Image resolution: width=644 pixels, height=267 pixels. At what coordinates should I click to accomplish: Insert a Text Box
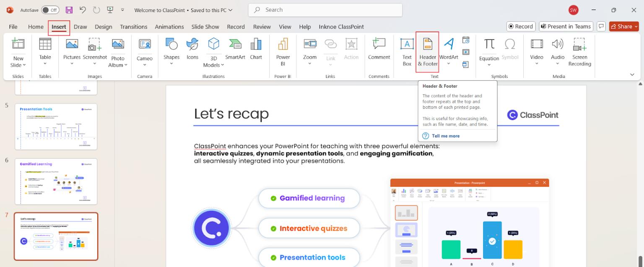tap(406, 51)
